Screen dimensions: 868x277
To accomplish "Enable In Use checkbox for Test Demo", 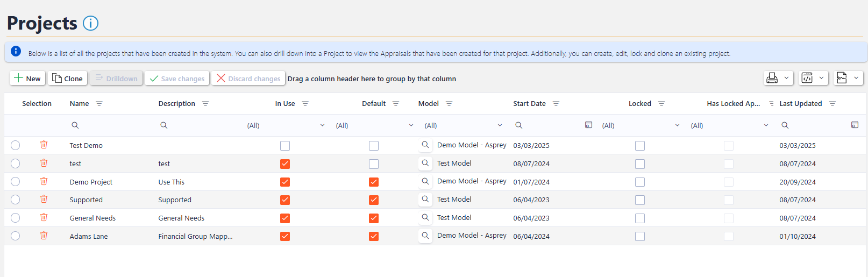I will point(285,146).
